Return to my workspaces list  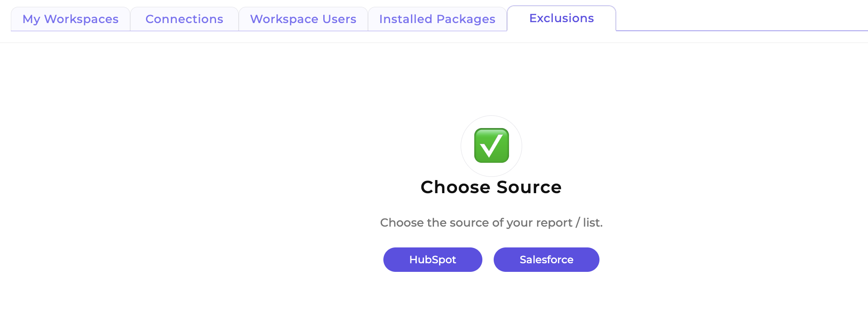click(71, 19)
